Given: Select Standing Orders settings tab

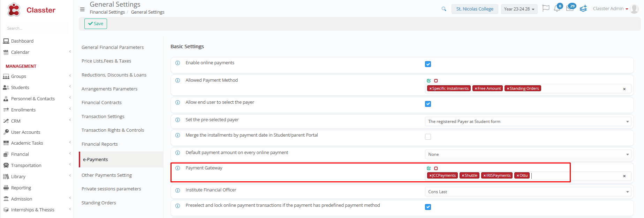Looking at the screenshot, I should tap(99, 203).
